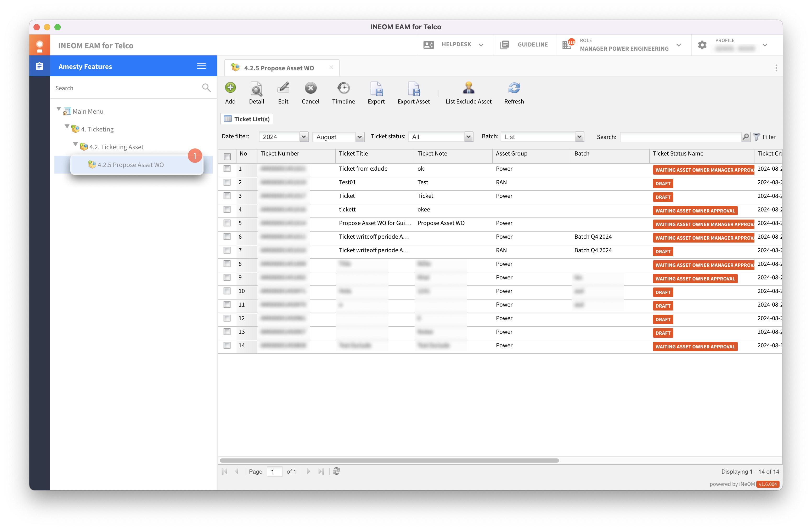Click the Guideline document icon
Screen dimensions: 812x529
pos(505,45)
